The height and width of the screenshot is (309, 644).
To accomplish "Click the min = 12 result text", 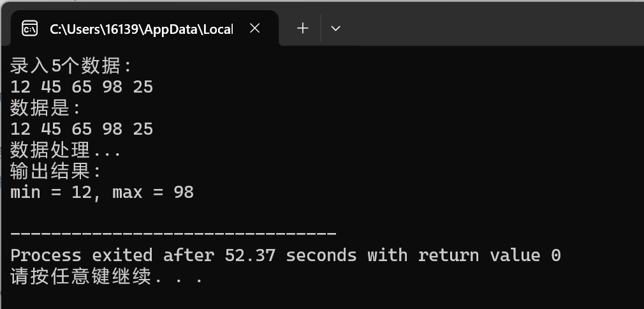I will coord(51,193).
